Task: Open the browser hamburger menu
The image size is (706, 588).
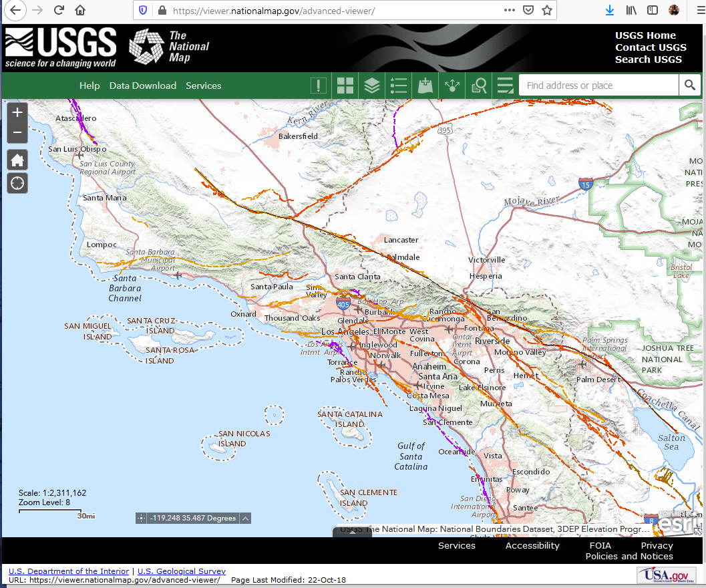Action: [x=699, y=10]
